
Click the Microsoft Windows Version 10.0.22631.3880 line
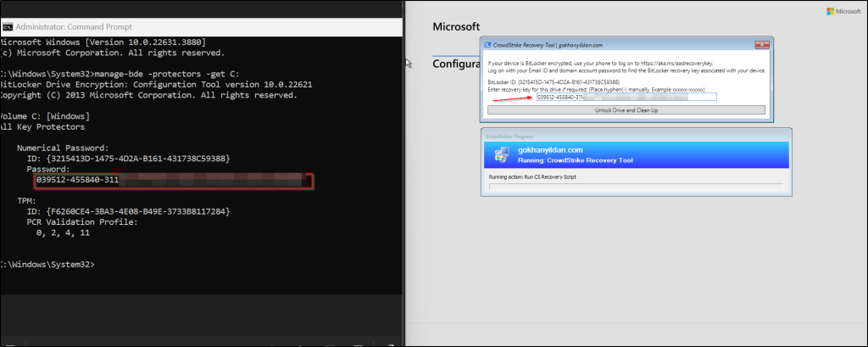103,42
